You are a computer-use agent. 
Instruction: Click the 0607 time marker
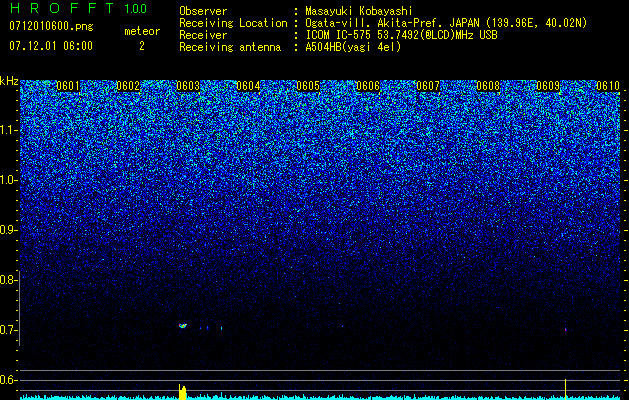(428, 86)
